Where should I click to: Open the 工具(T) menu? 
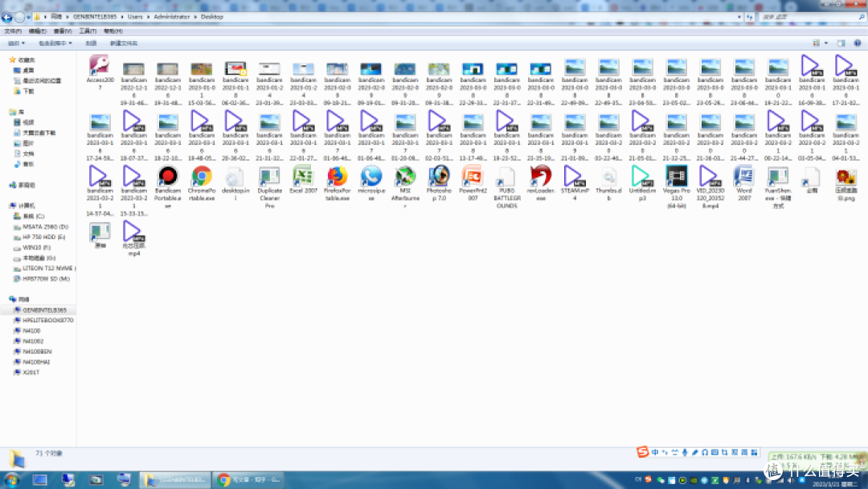(x=88, y=31)
